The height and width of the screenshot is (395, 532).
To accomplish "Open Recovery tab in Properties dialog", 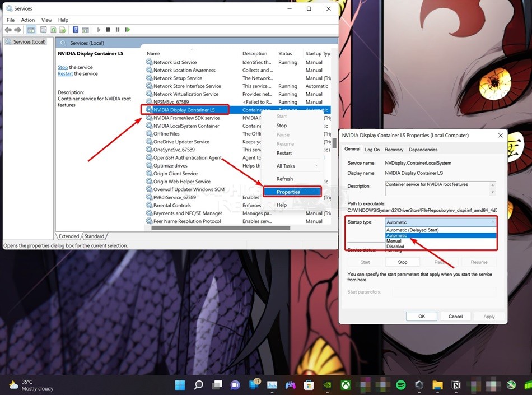I will coord(394,150).
